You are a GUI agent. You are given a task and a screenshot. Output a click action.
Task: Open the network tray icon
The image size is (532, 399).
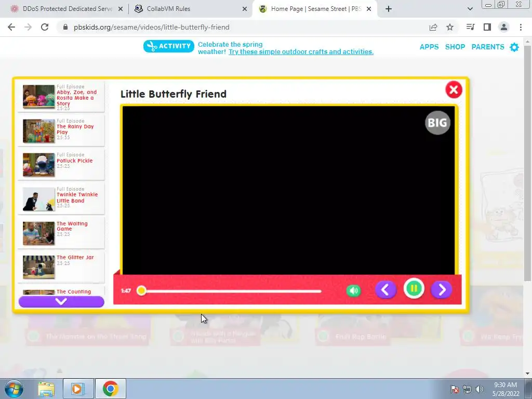point(467,389)
